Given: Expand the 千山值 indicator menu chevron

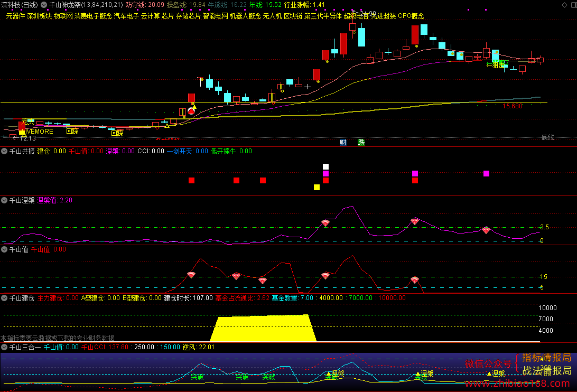Looking at the screenshot, I should click(x=4, y=249).
